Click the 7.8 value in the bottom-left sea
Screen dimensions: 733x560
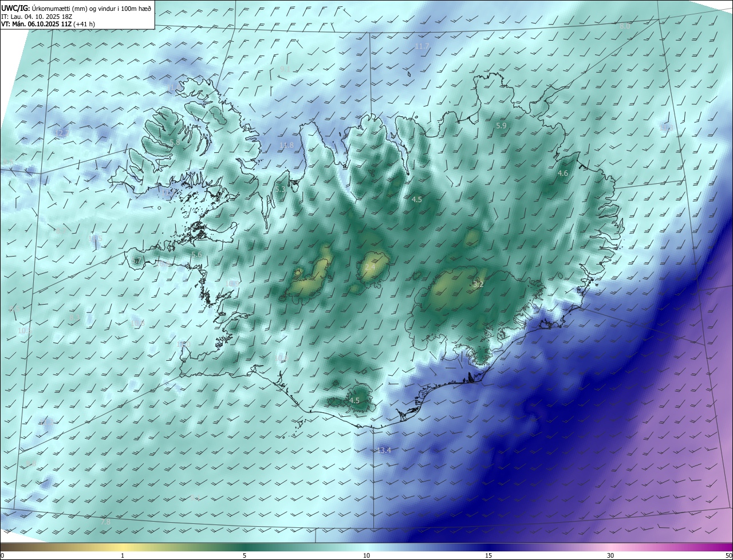tap(105, 522)
